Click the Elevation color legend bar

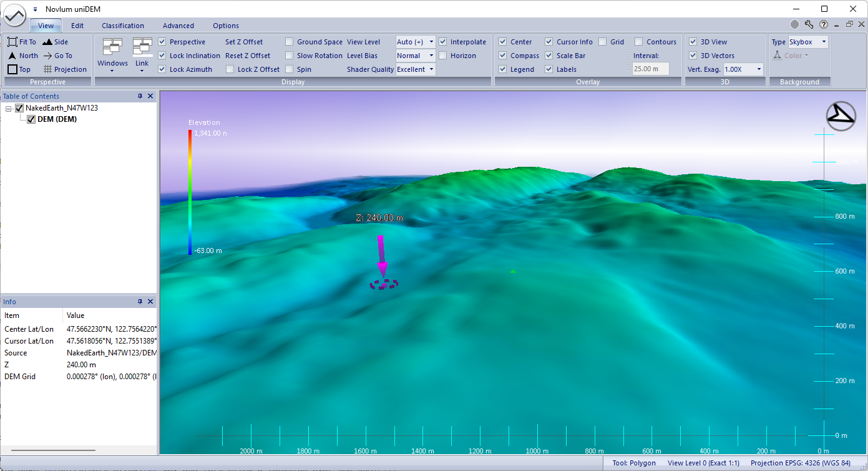(190, 192)
